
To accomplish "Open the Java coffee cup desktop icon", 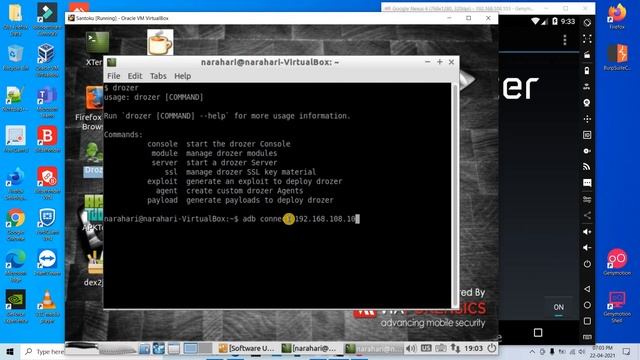I will 160,42.
